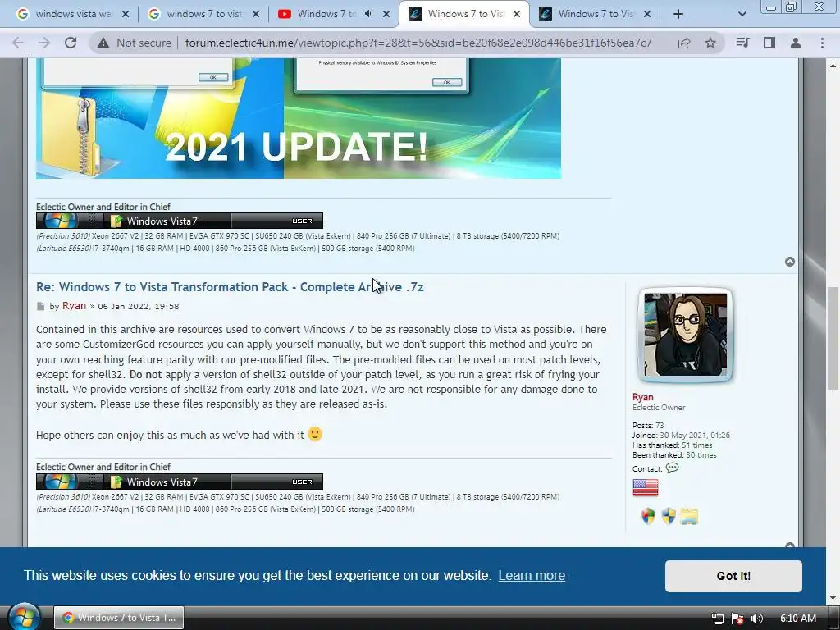Bookmark this page with the star
840x630 pixels.
pos(710,43)
